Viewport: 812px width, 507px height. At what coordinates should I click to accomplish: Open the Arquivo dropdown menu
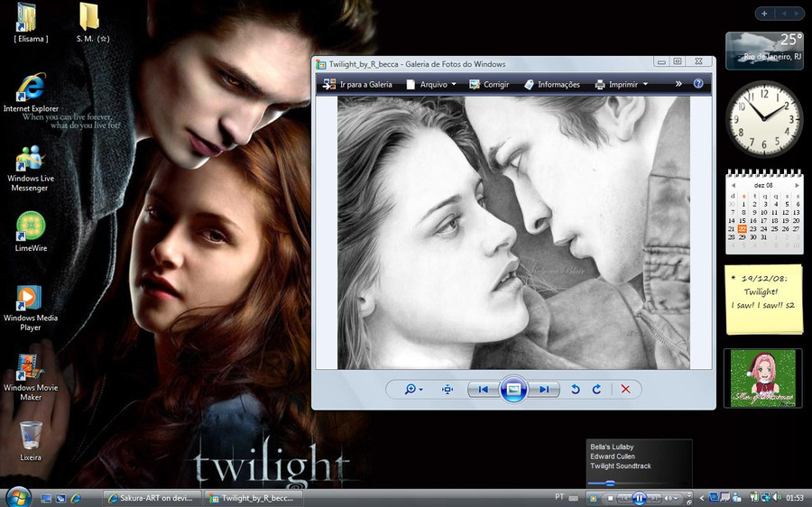pos(431,85)
